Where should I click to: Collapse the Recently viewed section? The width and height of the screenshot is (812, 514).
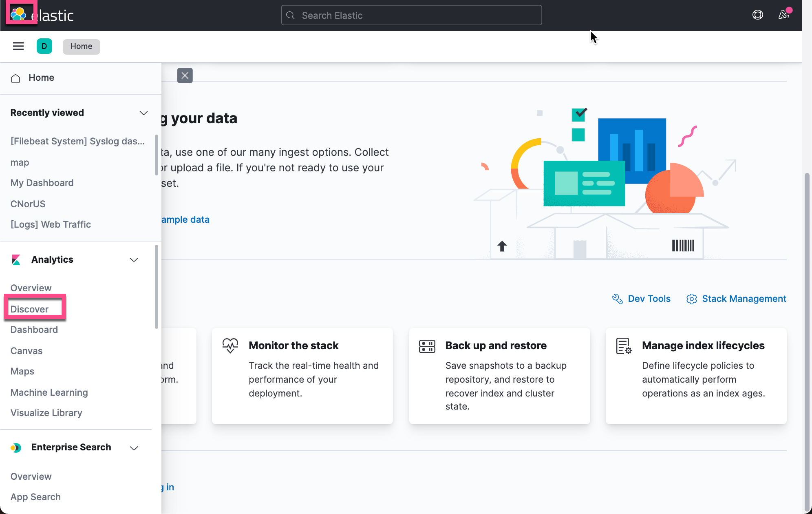[x=143, y=113]
